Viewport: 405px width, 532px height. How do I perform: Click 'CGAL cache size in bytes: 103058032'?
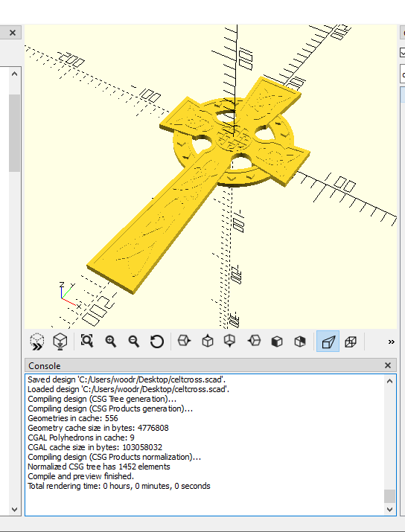95,447
